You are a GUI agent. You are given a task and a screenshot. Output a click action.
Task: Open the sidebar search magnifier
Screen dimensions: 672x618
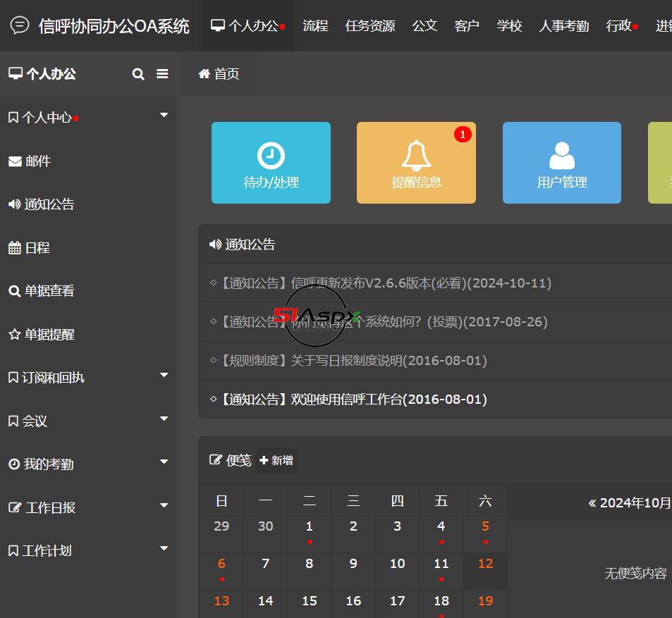[x=138, y=73]
